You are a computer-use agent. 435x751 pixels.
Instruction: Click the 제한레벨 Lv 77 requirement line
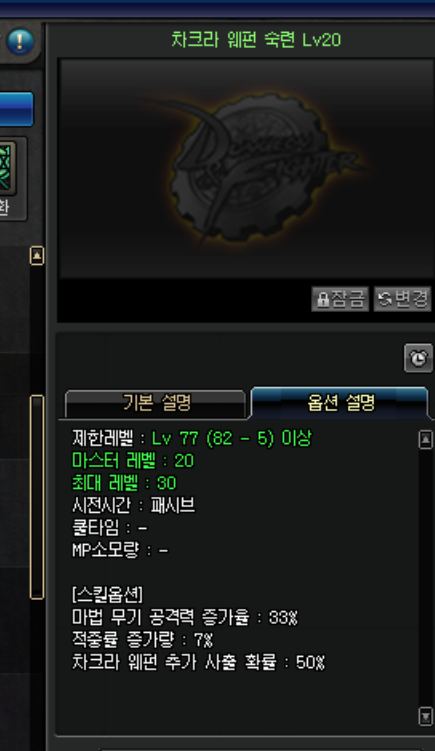click(x=192, y=438)
